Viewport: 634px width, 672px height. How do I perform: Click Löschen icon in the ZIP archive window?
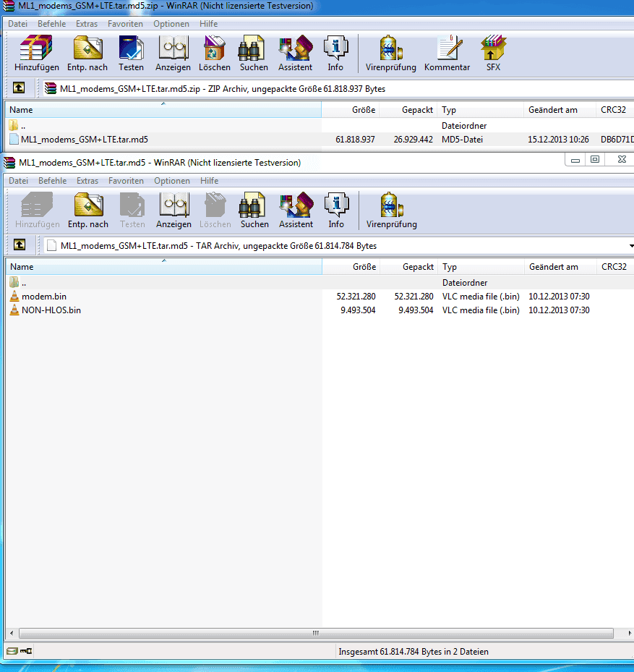(x=215, y=48)
